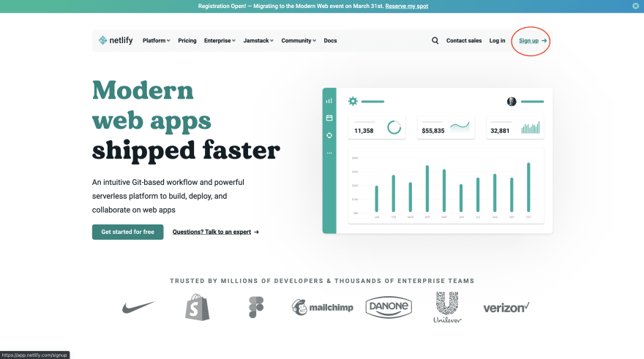Click the calendar icon in dashboard sidebar
This screenshot has width=644, height=359.
329,118
